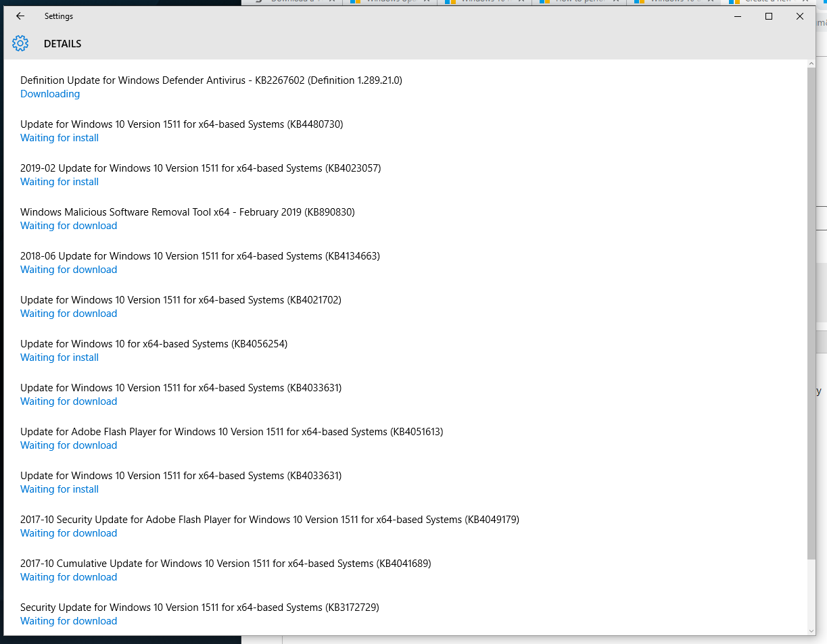Click the DETAILS page heading

tap(63, 44)
